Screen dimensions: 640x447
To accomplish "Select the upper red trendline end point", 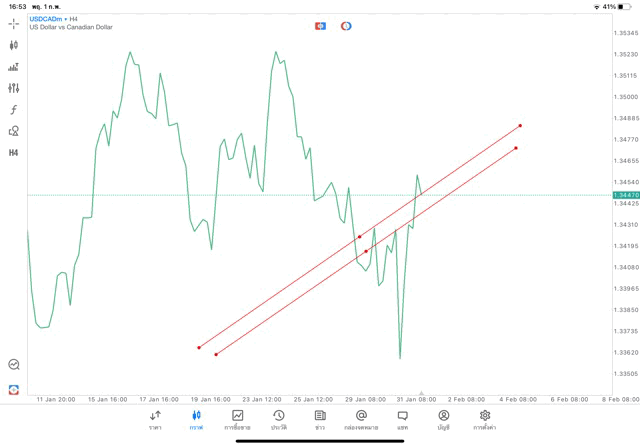I will pos(521,125).
